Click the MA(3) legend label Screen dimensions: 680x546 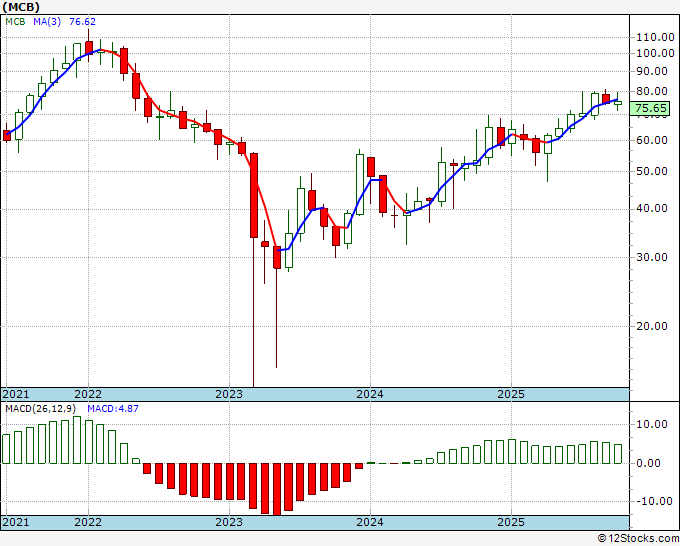47,22
